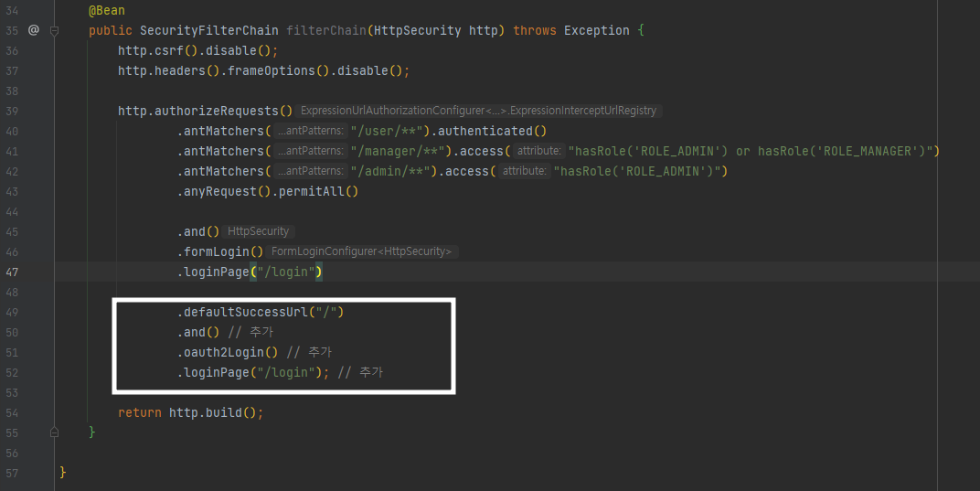980x491 pixels.
Task: Click the return keyword on line 54
Action: tap(140, 412)
